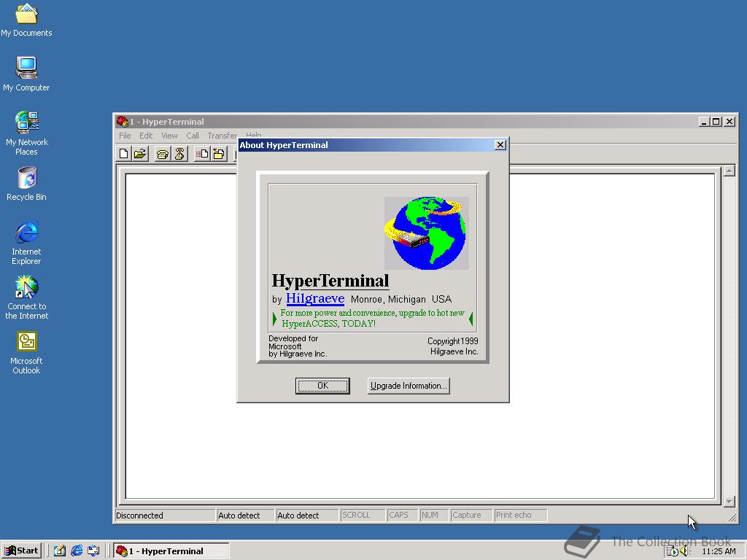Click the HyperTerminal globe logo image
The image size is (747, 560).
[x=426, y=233]
